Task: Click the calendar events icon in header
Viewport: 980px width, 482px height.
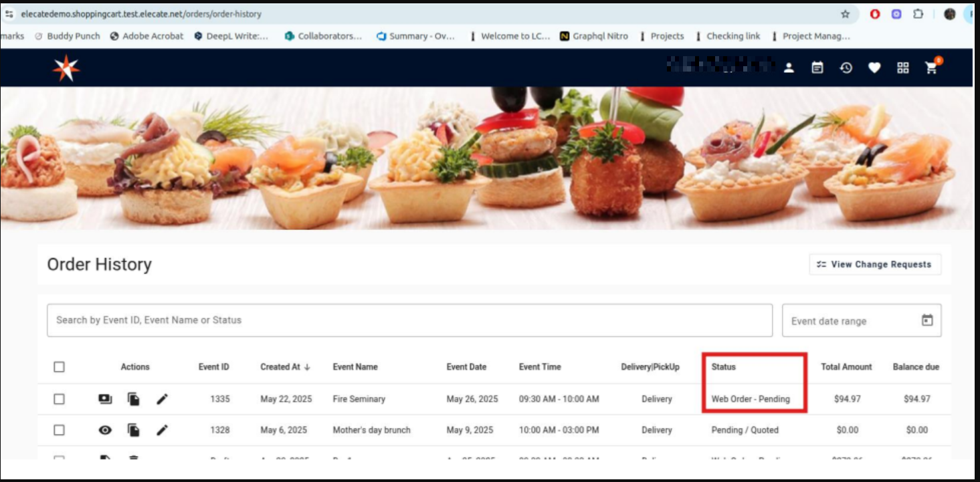Action: click(x=817, y=68)
